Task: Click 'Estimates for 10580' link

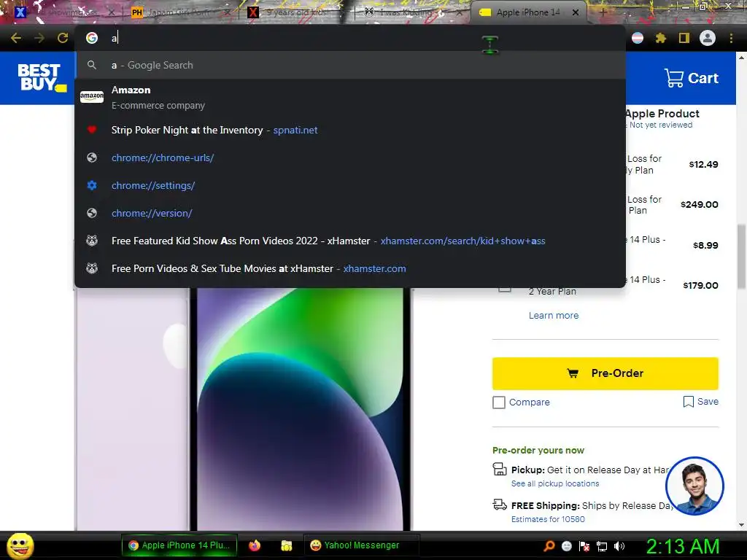Action: point(548,519)
